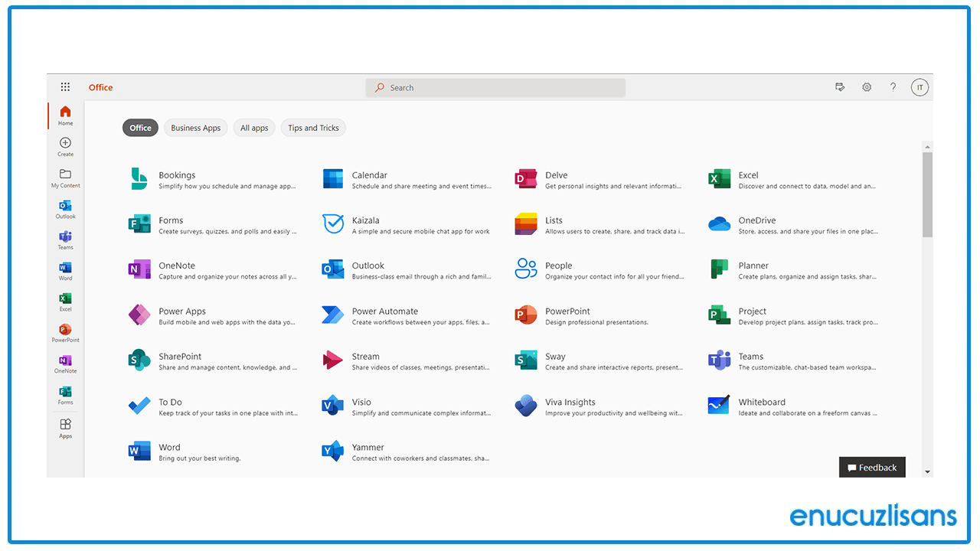Image resolution: width=980 pixels, height=551 pixels.
Task: Click the Feedback button
Action: tap(872, 468)
